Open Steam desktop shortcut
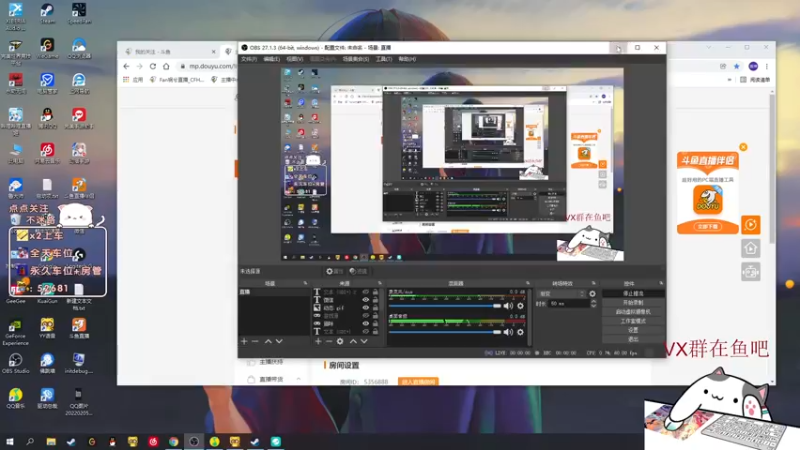This screenshot has width=800, height=450. pos(47,13)
